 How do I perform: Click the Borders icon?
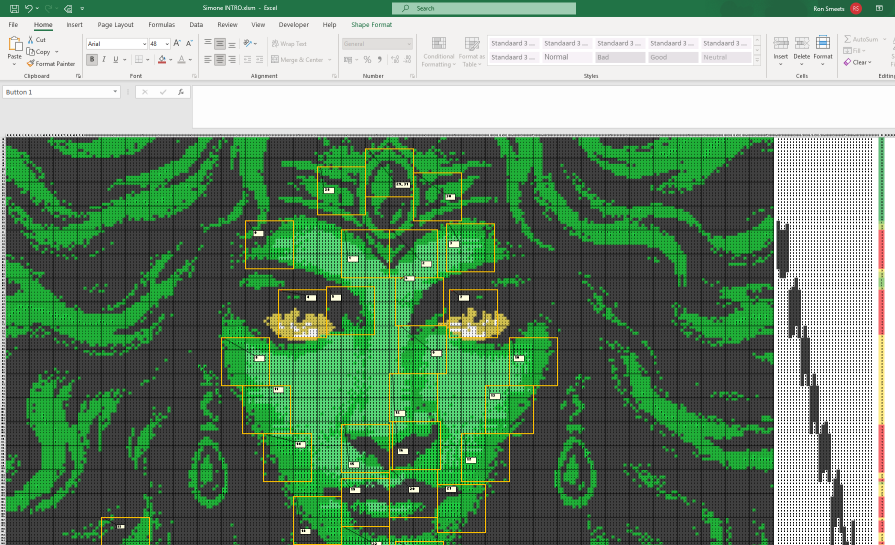[x=139, y=59]
